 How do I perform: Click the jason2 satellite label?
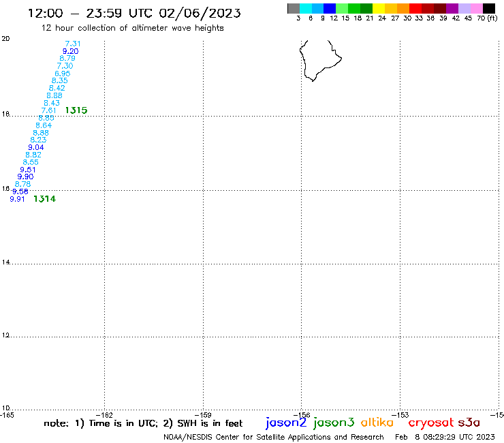coord(286,423)
